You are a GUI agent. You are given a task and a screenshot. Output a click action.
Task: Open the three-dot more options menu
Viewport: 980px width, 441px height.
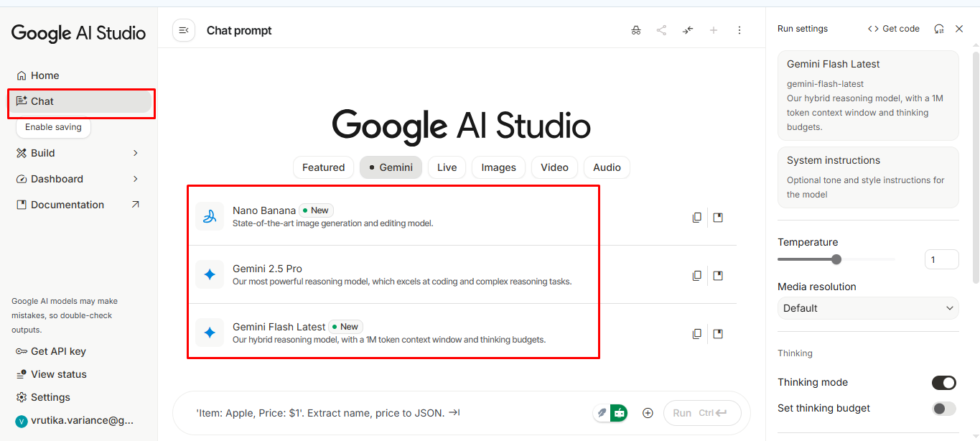[x=739, y=30]
